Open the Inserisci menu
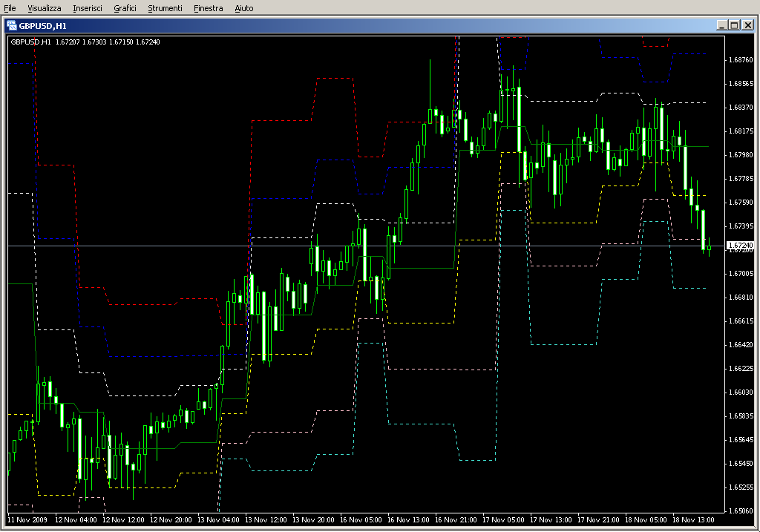Viewport: 760px width, 532px height. tap(88, 8)
